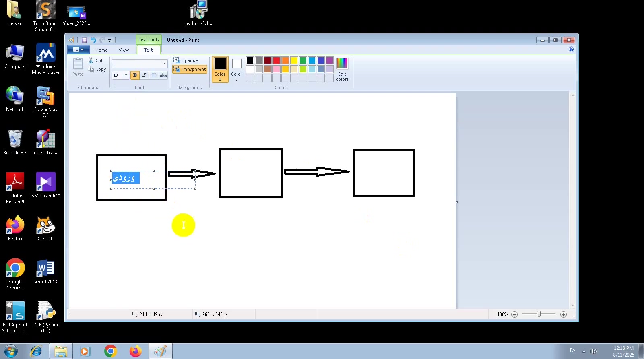Cut the selected text
644x359 pixels.
click(96, 60)
